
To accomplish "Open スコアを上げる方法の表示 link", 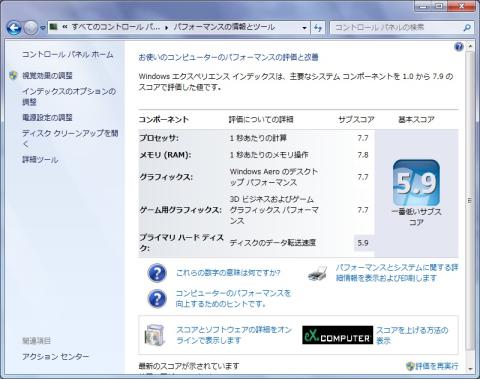I will pyautogui.click(x=412, y=335).
